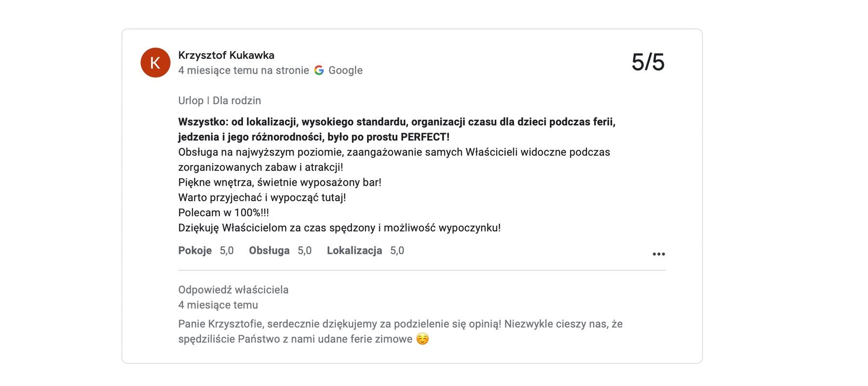Click the Obsługa rating label
The height and width of the screenshot is (386, 868).
(269, 250)
